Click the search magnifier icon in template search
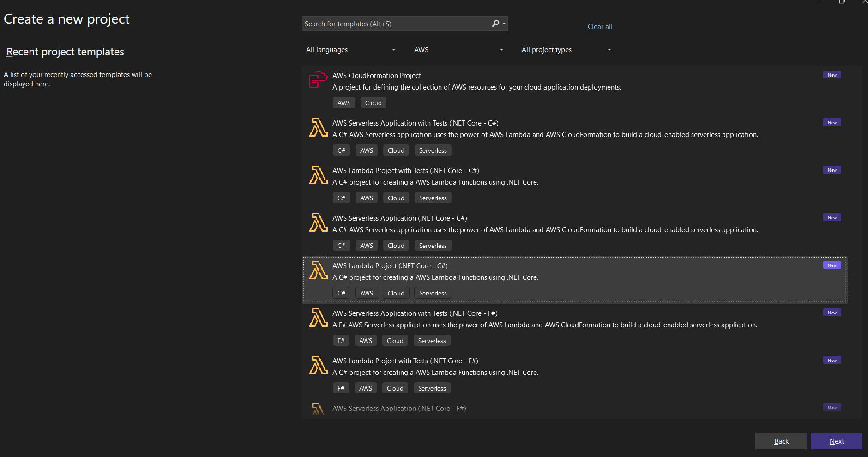Image resolution: width=868 pixels, height=457 pixels. tap(495, 24)
